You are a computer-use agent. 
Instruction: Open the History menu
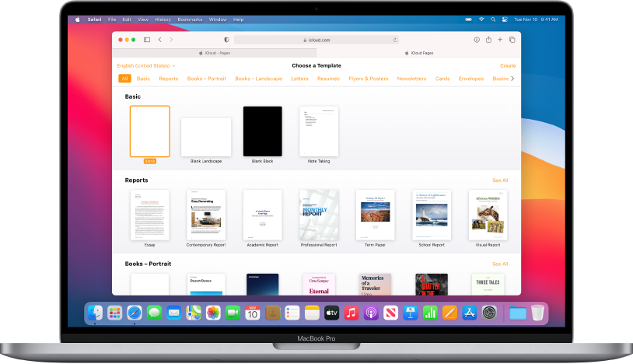point(163,19)
